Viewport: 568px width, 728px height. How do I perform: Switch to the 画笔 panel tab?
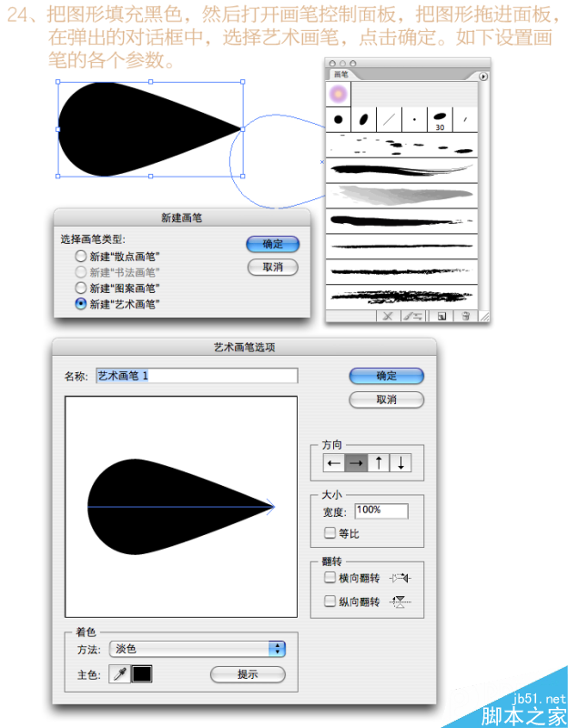(x=341, y=75)
